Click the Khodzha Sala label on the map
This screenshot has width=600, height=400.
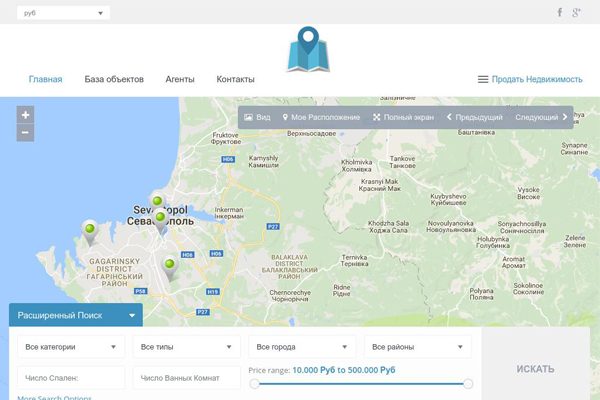pyautogui.click(x=388, y=226)
